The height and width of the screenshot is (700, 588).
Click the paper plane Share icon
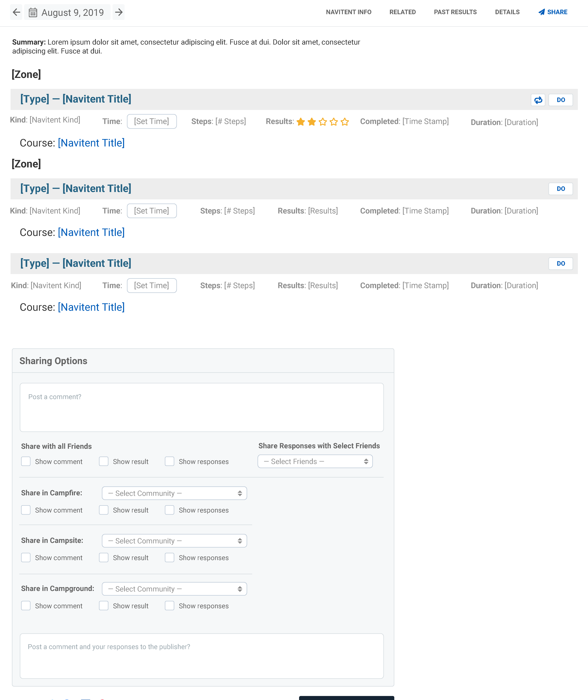(x=542, y=12)
